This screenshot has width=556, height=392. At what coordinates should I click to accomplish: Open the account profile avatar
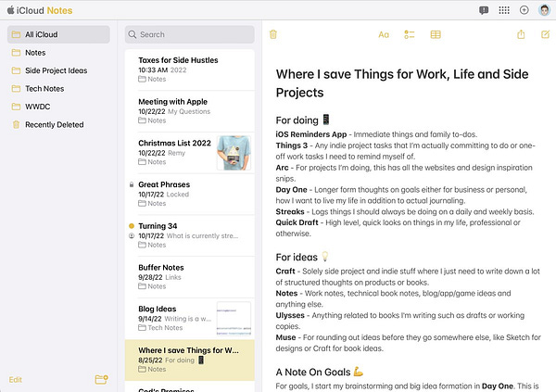544,10
